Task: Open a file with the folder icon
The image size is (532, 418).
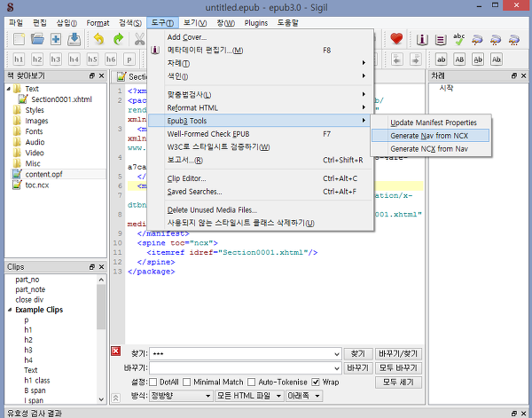Action: click(37, 39)
